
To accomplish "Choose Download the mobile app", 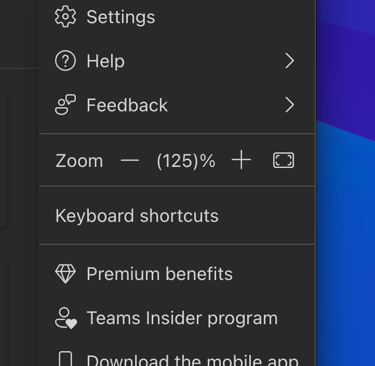I will pos(177,358).
